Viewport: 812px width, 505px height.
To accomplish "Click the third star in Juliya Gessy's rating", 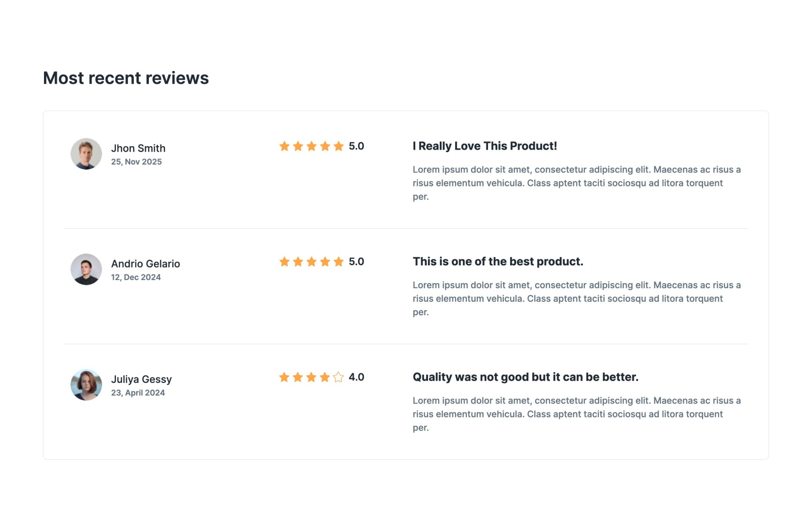I will click(311, 377).
